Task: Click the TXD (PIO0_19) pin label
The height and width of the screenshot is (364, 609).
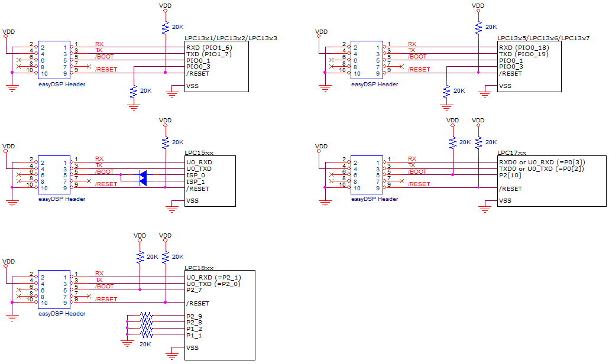Action: point(523,54)
